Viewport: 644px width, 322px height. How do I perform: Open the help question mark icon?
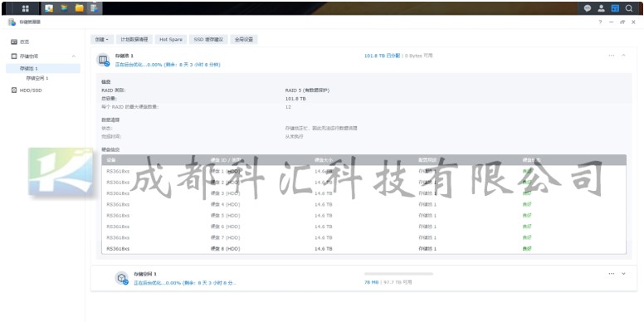click(x=600, y=22)
